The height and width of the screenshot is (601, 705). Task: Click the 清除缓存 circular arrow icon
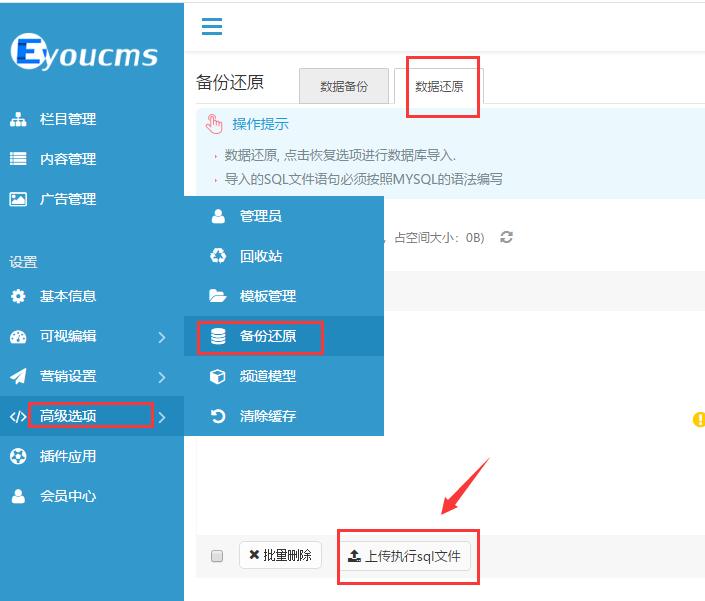point(218,416)
